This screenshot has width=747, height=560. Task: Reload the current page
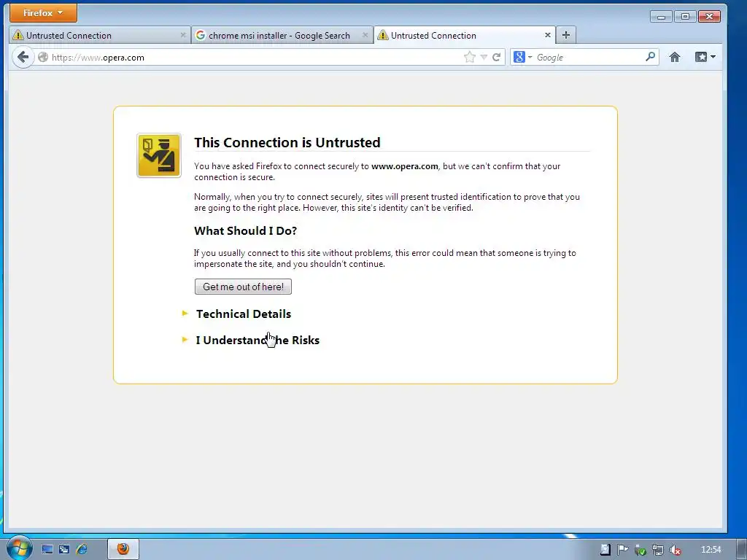(x=496, y=57)
